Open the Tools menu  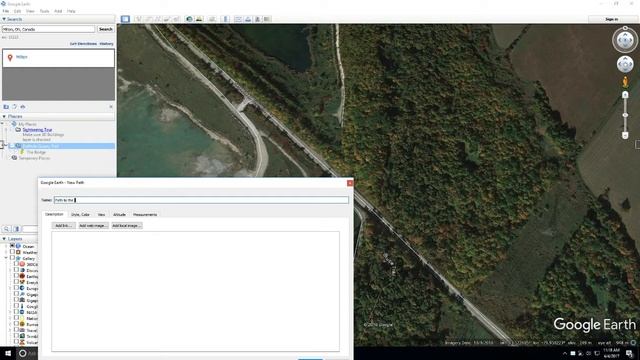(44, 11)
